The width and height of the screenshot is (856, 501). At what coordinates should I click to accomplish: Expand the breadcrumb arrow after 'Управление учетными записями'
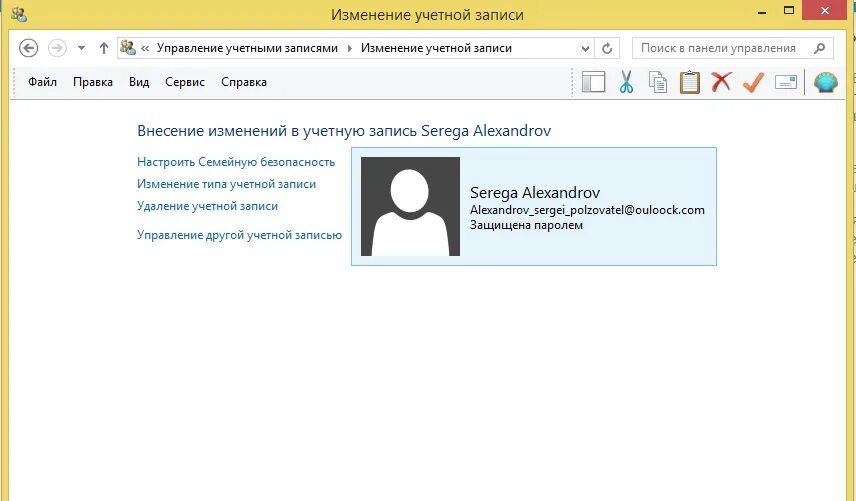coord(350,48)
